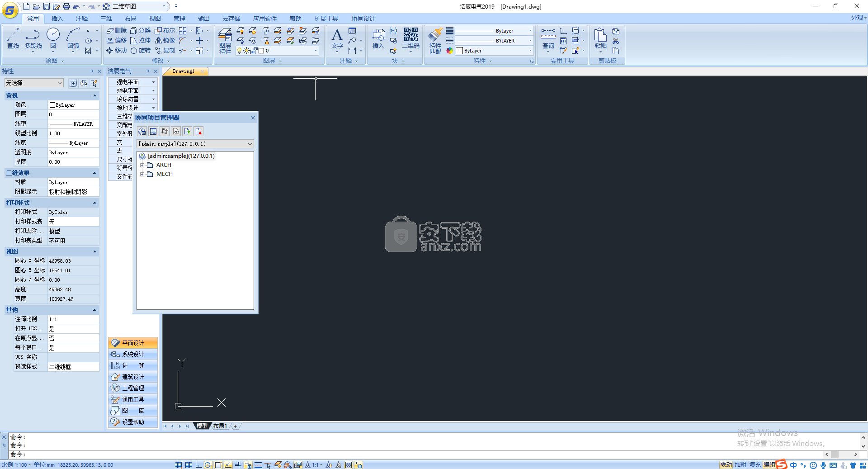
Task: Click the 移动 move tool
Action: (x=117, y=50)
